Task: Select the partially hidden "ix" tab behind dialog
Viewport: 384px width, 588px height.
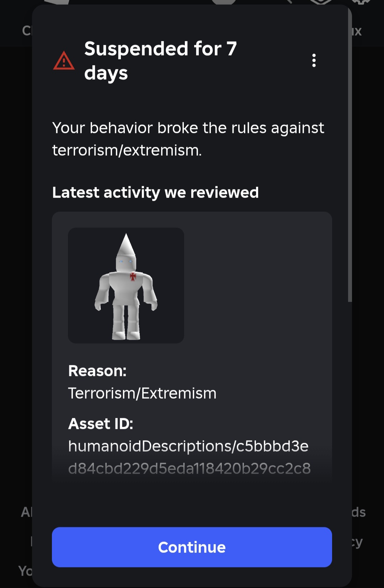Action: (357, 31)
